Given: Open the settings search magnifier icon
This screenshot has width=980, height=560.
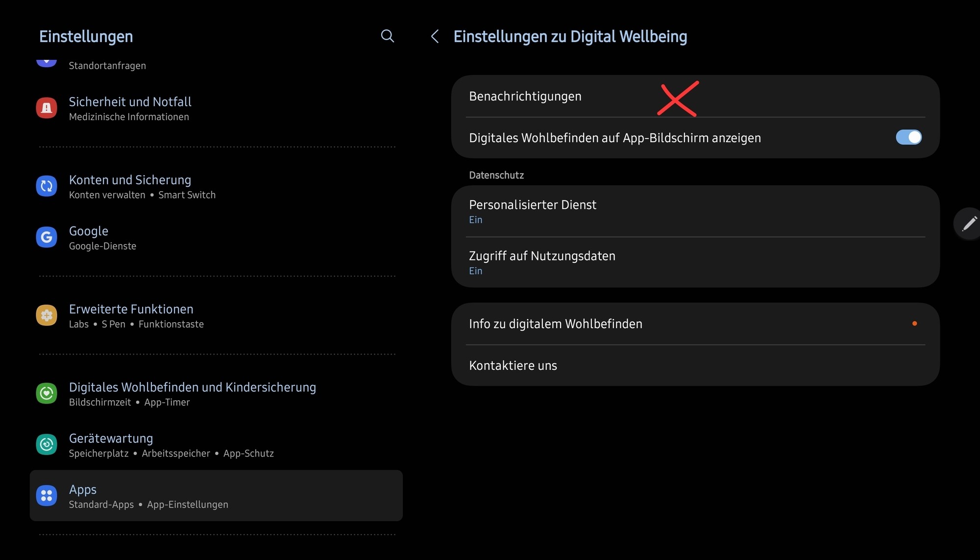Looking at the screenshot, I should click(x=387, y=36).
